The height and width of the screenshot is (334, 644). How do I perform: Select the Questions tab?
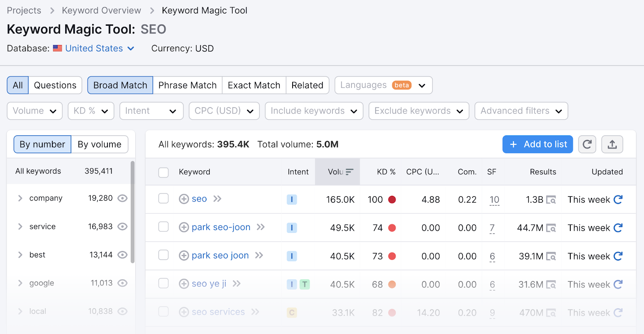(x=55, y=85)
